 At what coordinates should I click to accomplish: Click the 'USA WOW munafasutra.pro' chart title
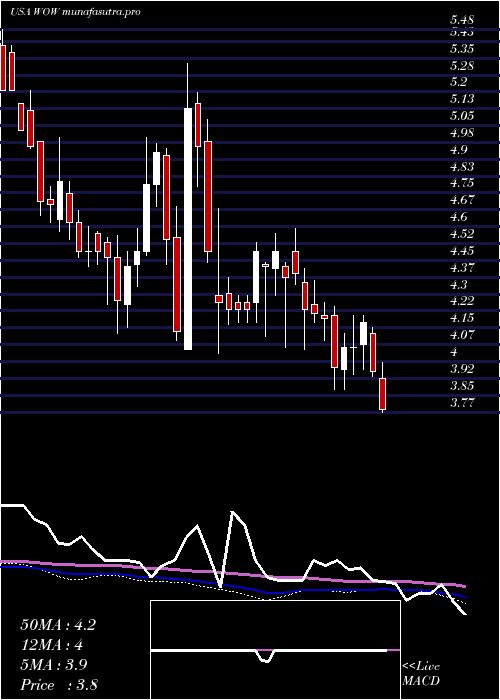pos(75,12)
